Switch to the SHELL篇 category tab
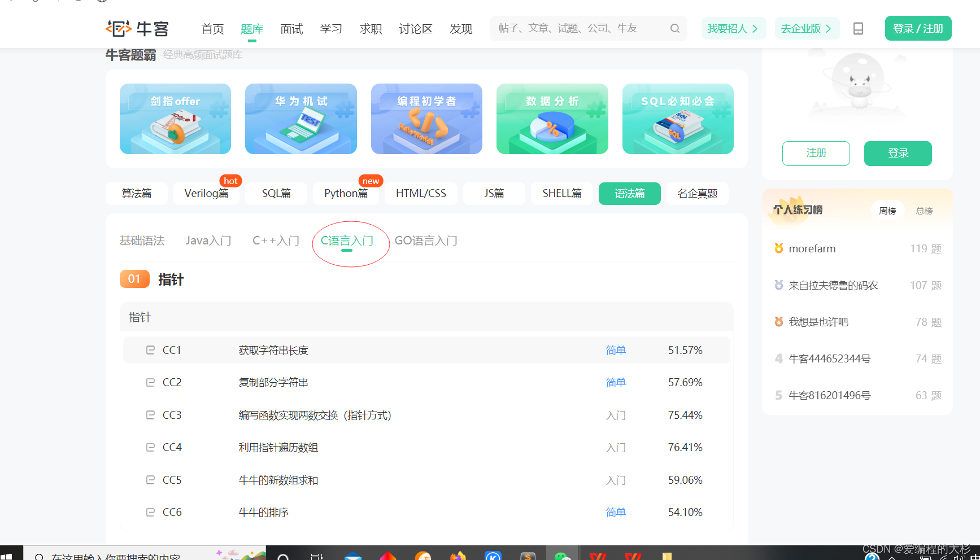This screenshot has width=980, height=560. tap(562, 194)
